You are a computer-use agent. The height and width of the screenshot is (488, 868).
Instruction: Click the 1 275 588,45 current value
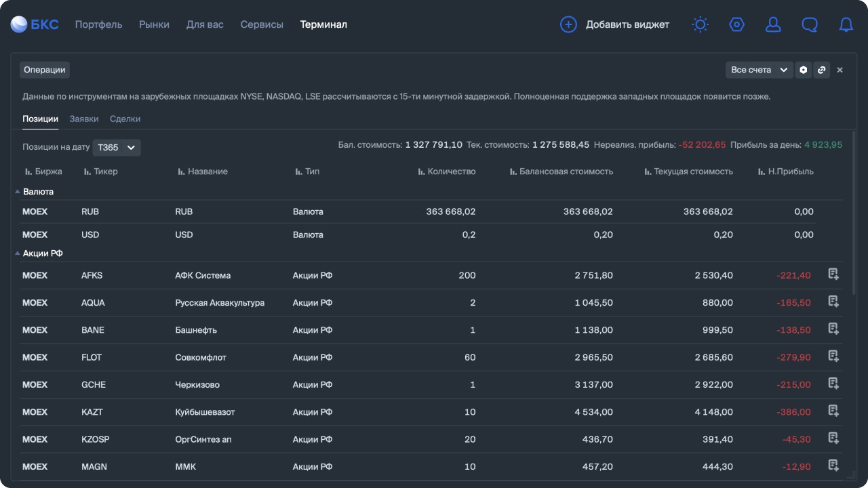[x=561, y=144]
